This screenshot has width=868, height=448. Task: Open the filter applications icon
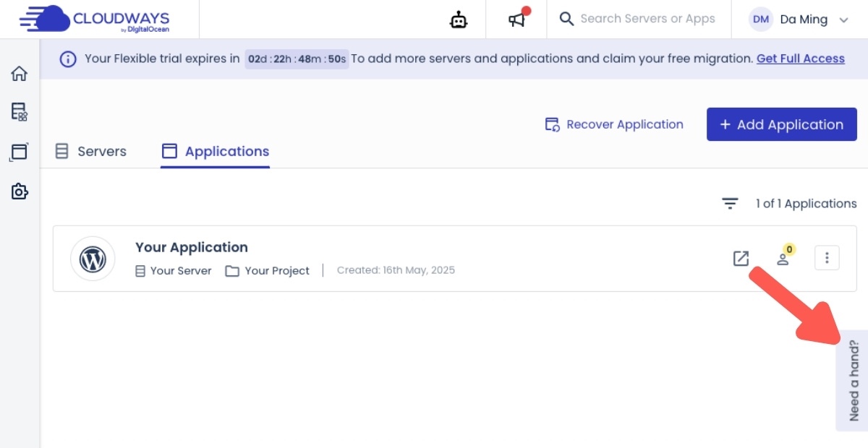click(x=731, y=204)
